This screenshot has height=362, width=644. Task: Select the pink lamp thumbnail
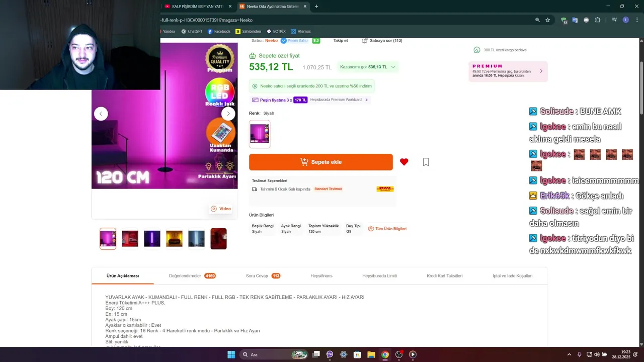pyautogui.click(x=108, y=239)
